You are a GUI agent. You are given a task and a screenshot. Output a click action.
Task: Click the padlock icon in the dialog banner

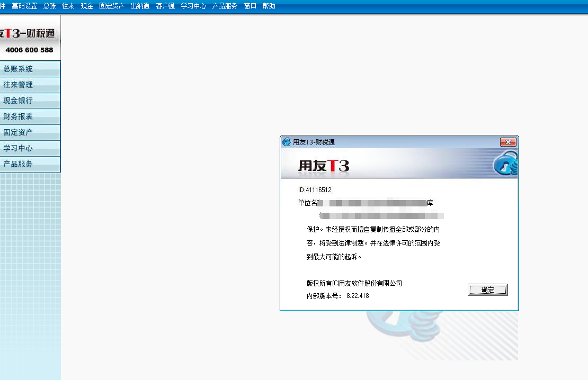point(505,163)
